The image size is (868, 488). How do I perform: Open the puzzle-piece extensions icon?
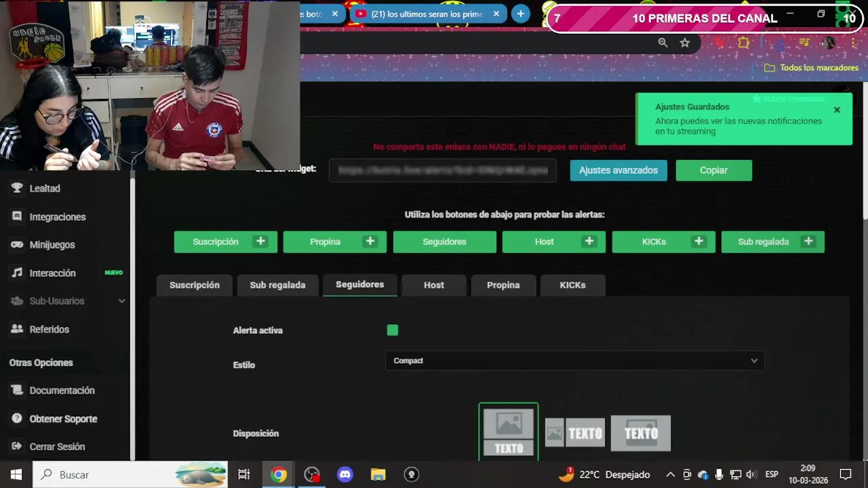click(x=743, y=43)
